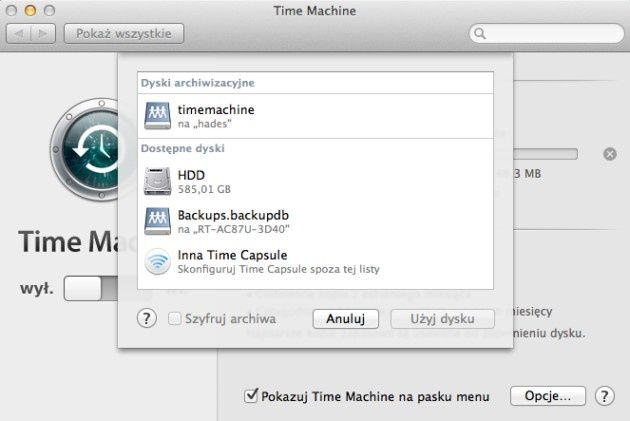Image resolution: width=630 pixels, height=421 pixels.
Task: Open the help button beside Opcje
Action: tap(604, 396)
